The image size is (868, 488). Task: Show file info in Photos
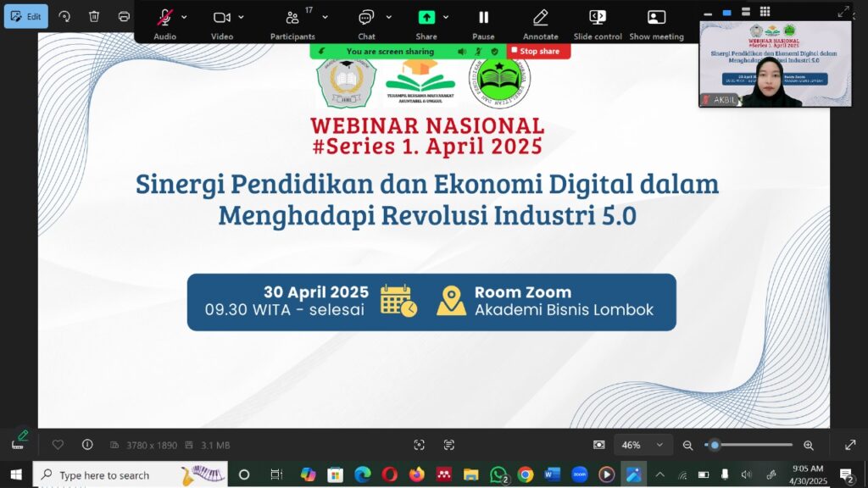pos(87,444)
